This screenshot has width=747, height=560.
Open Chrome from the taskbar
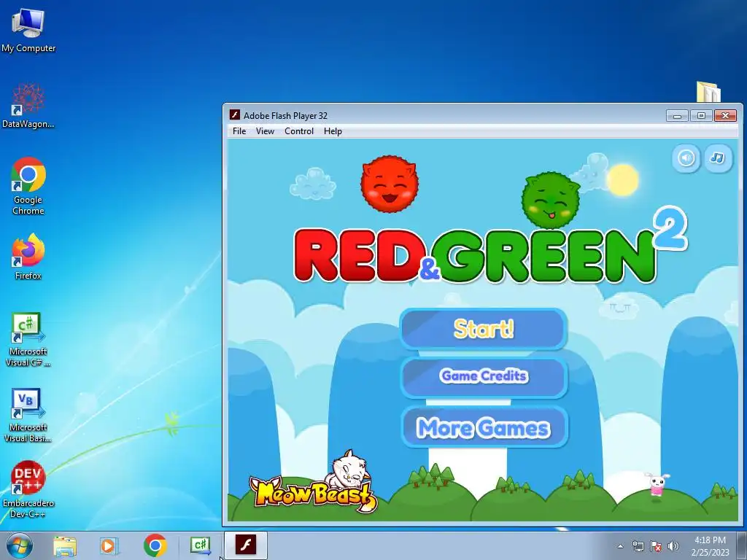point(155,545)
